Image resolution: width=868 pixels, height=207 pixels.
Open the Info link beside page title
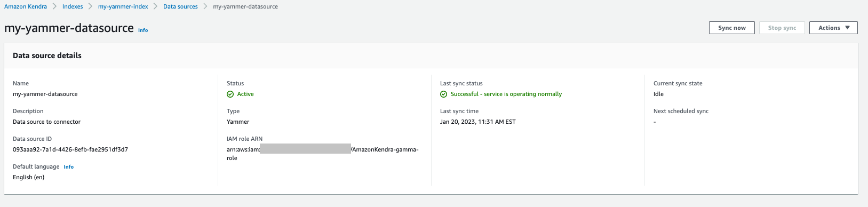143,30
